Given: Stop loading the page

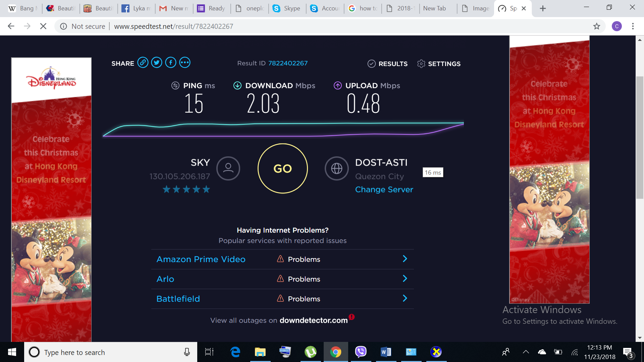Looking at the screenshot, I should [x=43, y=26].
